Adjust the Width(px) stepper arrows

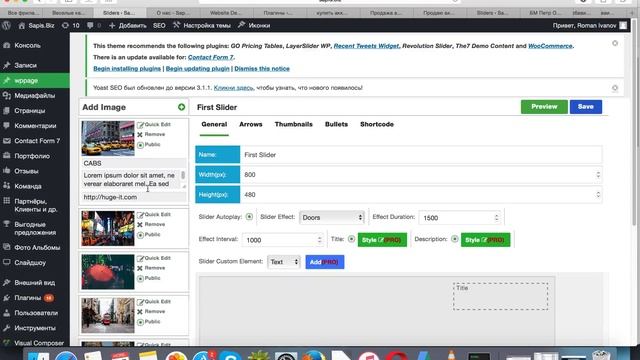598,175
